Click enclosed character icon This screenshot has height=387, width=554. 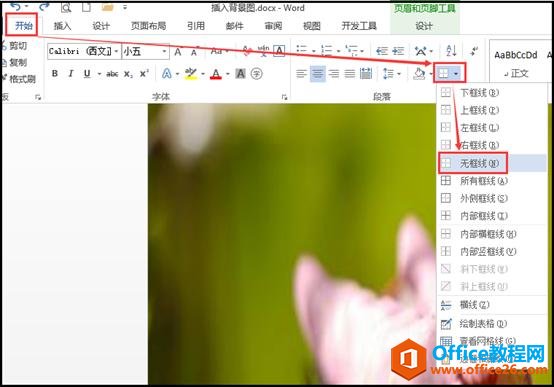click(x=257, y=74)
